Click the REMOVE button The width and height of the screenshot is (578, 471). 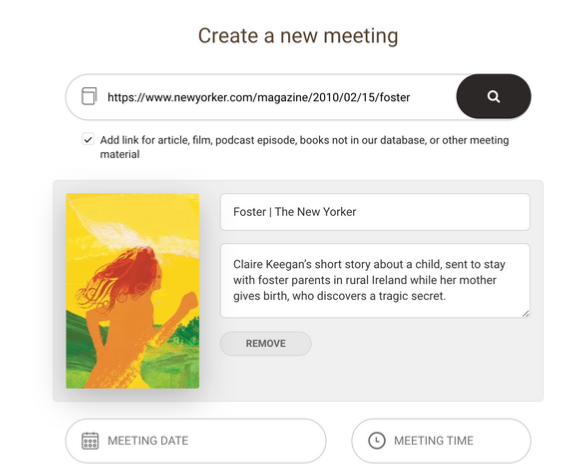(266, 343)
